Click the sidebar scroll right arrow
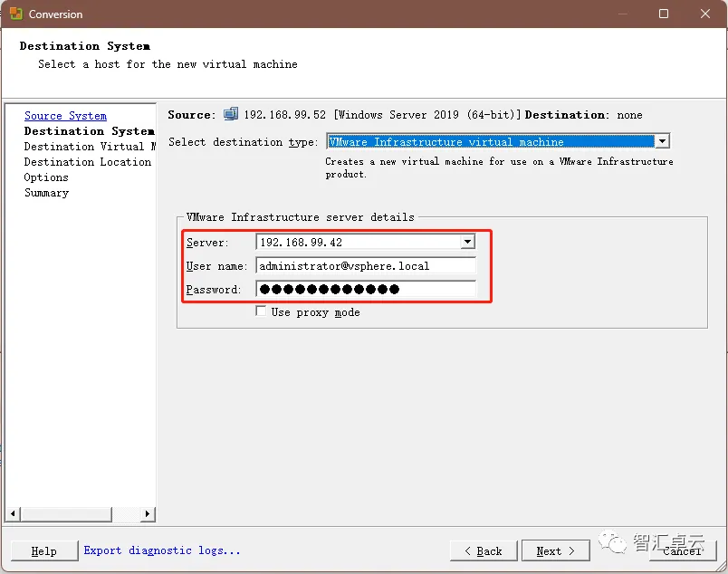 [x=148, y=513]
